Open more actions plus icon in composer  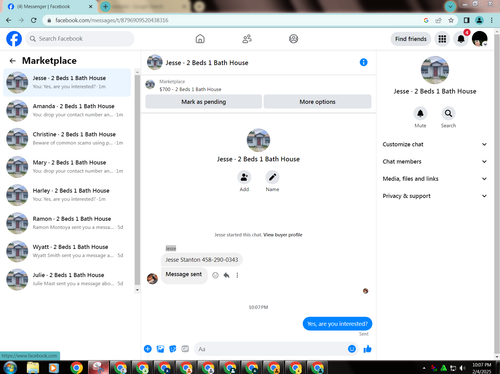click(148, 349)
